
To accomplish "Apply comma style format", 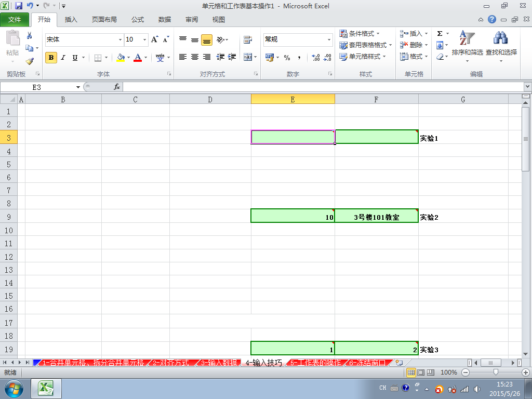I will click(x=299, y=58).
